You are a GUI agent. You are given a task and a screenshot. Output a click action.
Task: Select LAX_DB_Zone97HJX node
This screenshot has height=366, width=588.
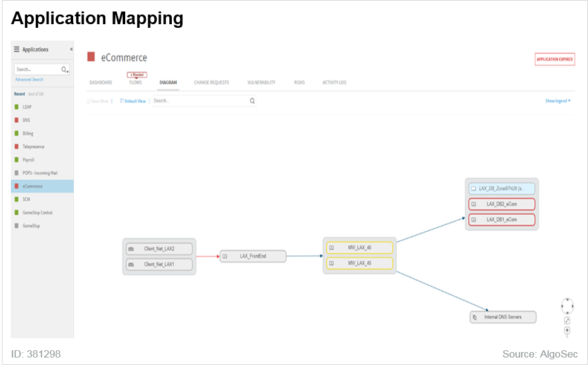[x=501, y=189]
